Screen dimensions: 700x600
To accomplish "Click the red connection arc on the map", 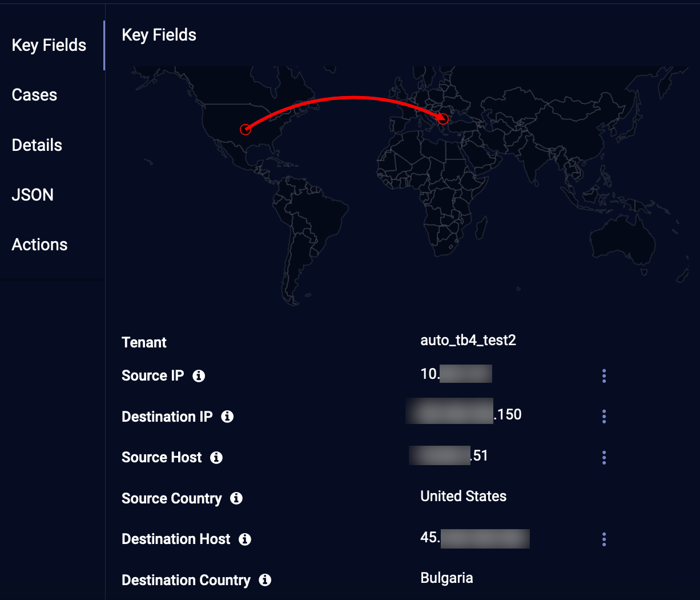I will coord(354,98).
